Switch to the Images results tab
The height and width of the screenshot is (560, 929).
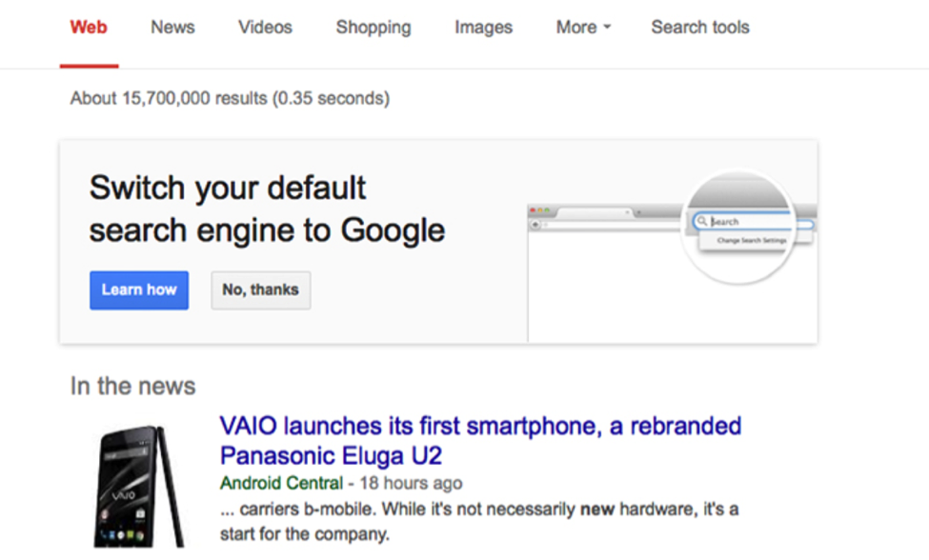[483, 28]
